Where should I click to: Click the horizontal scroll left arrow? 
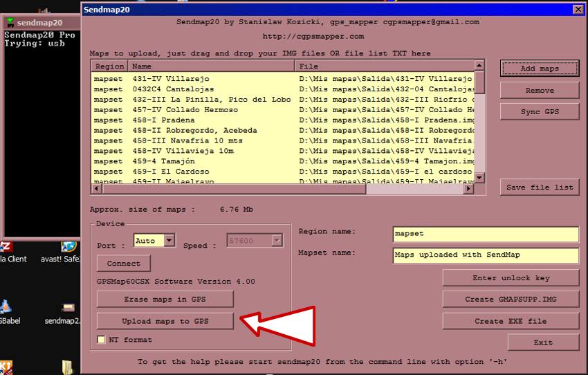97,189
